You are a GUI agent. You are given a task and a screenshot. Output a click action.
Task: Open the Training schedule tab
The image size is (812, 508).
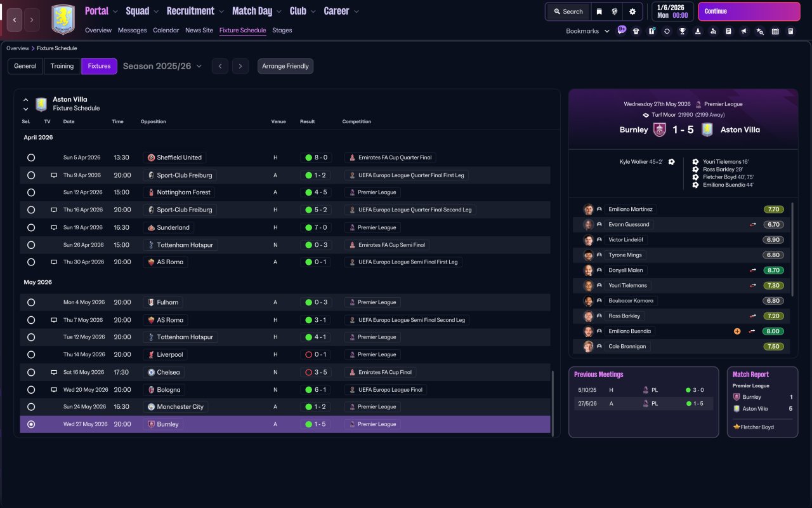pyautogui.click(x=62, y=66)
